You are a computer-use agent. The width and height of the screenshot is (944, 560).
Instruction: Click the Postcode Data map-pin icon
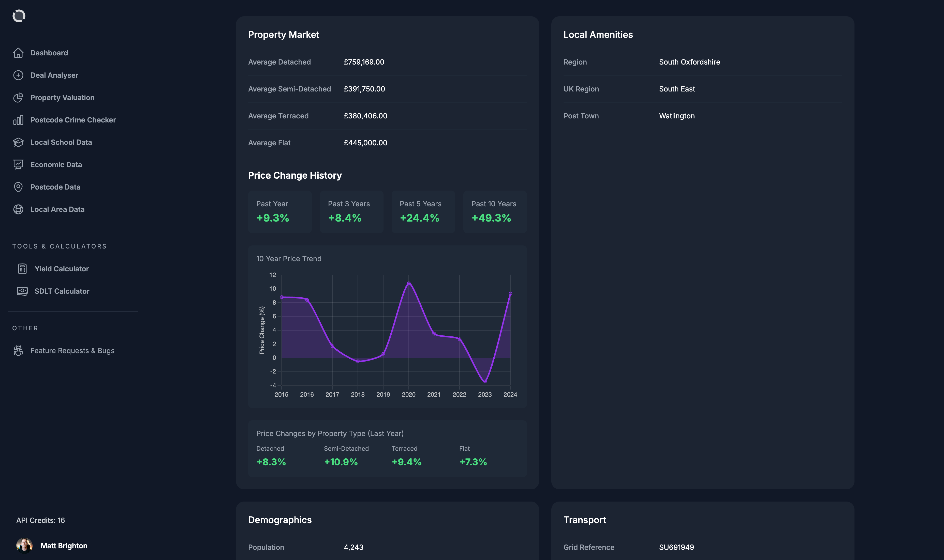coord(18,187)
